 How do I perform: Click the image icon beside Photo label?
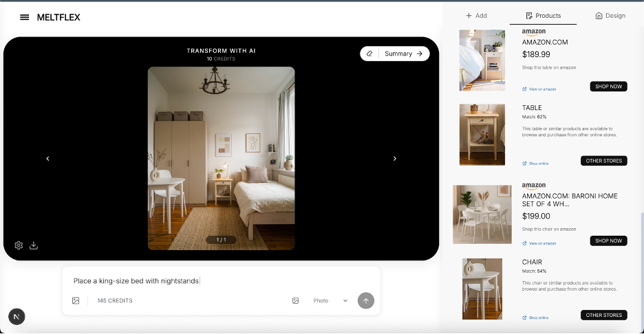click(295, 300)
